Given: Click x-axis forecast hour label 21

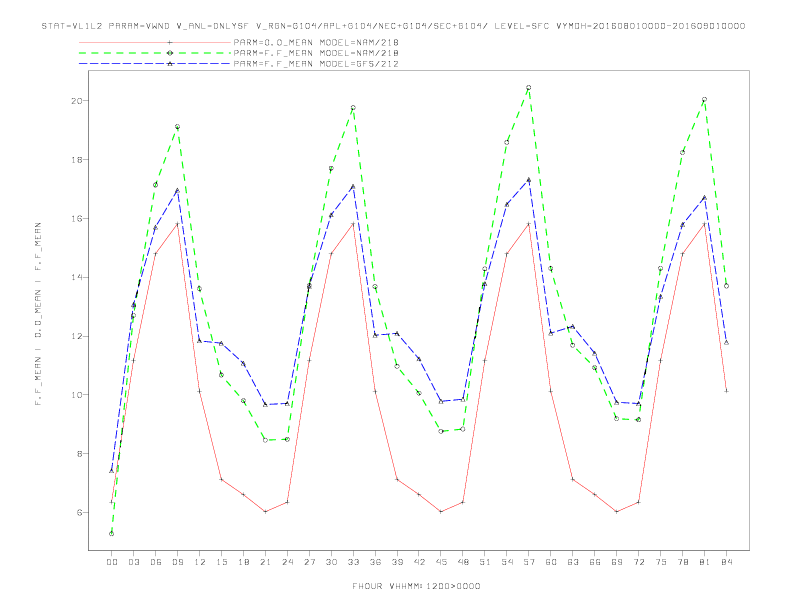Looking at the screenshot, I should click(265, 562).
